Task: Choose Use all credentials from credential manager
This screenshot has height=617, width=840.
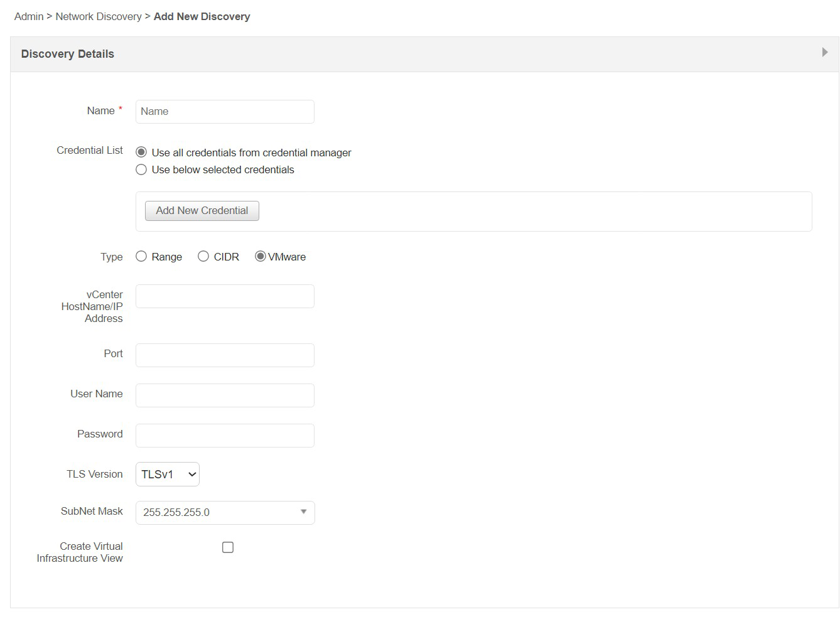Action: pos(141,152)
